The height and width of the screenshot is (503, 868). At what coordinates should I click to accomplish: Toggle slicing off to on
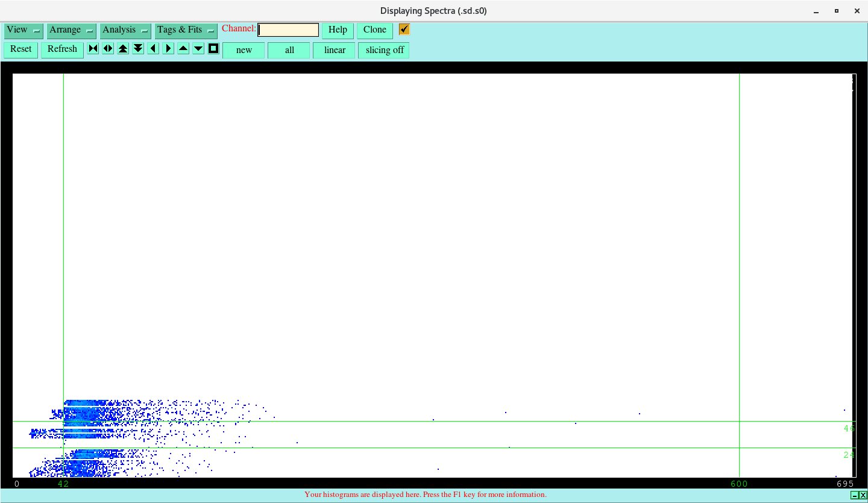coord(383,50)
